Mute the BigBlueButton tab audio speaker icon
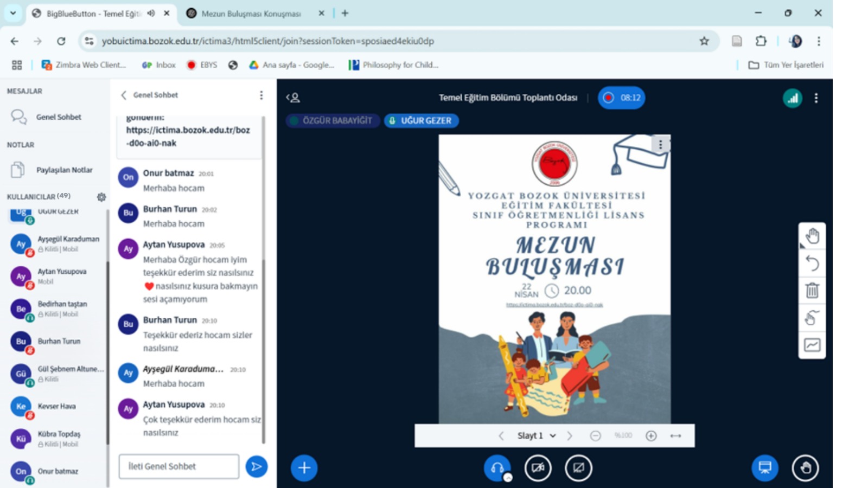The width and height of the screenshot is (868, 488). coord(151,13)
